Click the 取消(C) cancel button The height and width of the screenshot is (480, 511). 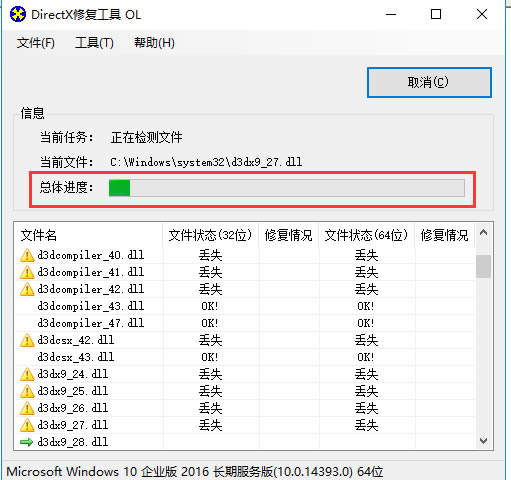point(429,82)
